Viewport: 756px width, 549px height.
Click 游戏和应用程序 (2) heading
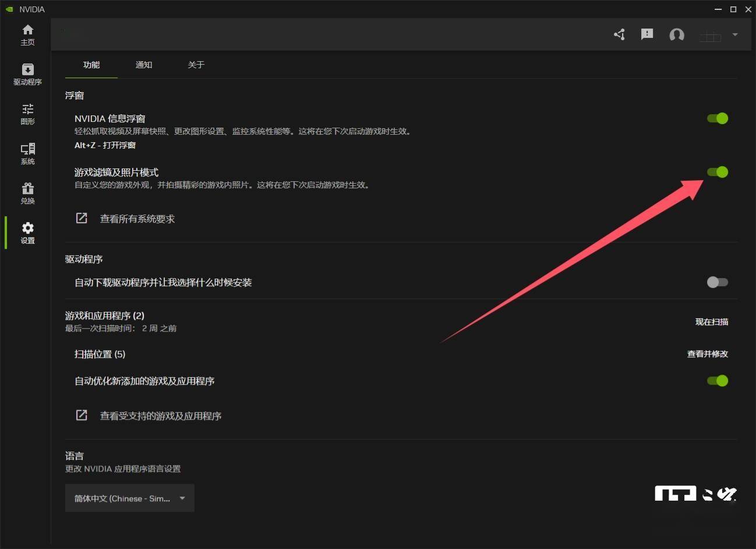click(105, 316)
